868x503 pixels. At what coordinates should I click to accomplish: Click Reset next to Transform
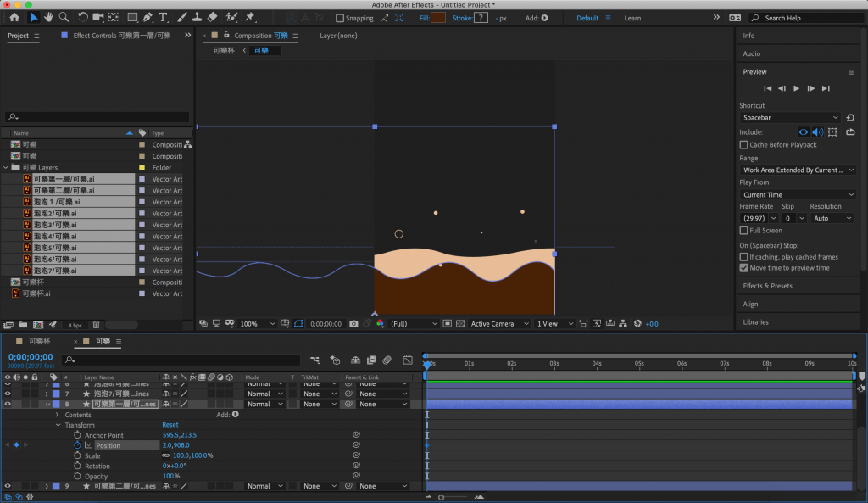pyautogui.click(x=170, y=425)
